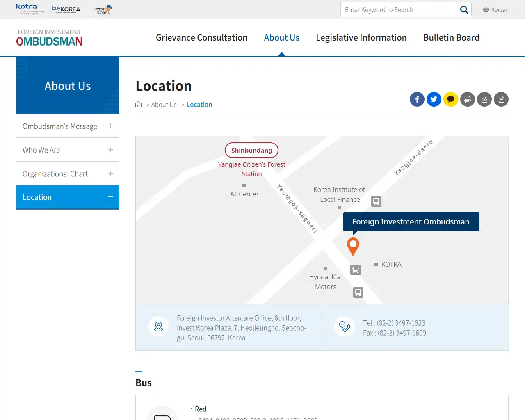Click the buyKOREA logo
Screen dimensions: 525x420
point(66,9)
